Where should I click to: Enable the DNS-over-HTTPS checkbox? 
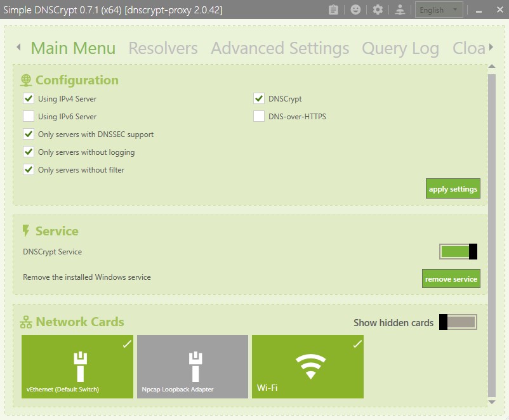pyautogui.click(x=259, y=116)
